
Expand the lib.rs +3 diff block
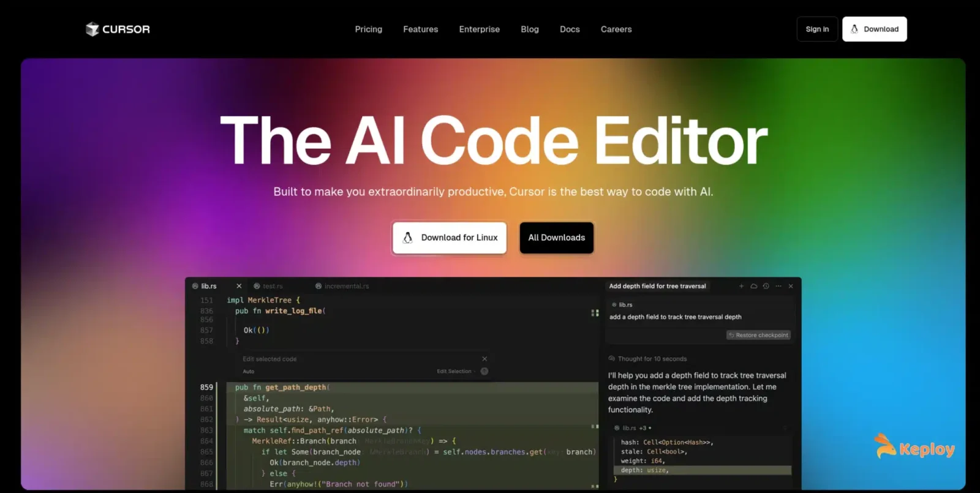[633, 428]
